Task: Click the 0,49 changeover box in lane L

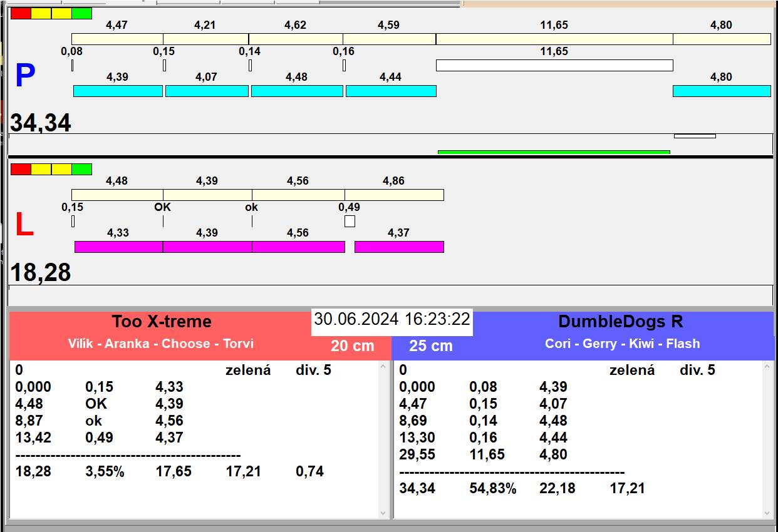Action: [350, 221]
